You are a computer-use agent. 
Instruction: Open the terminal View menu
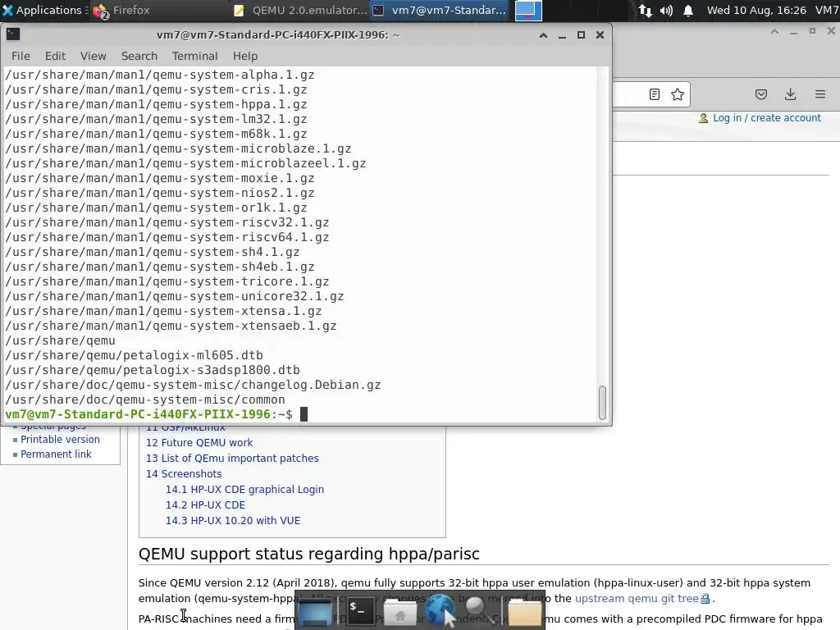pos(94,56)
